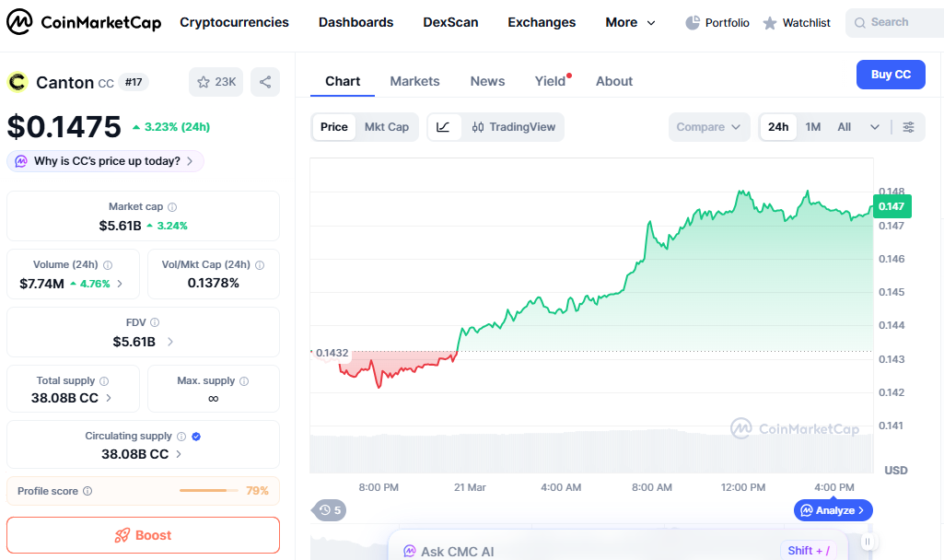Screen dimensions: 944x560
Task: Open the share icon for Canton
Action: [x=265, y=81]
